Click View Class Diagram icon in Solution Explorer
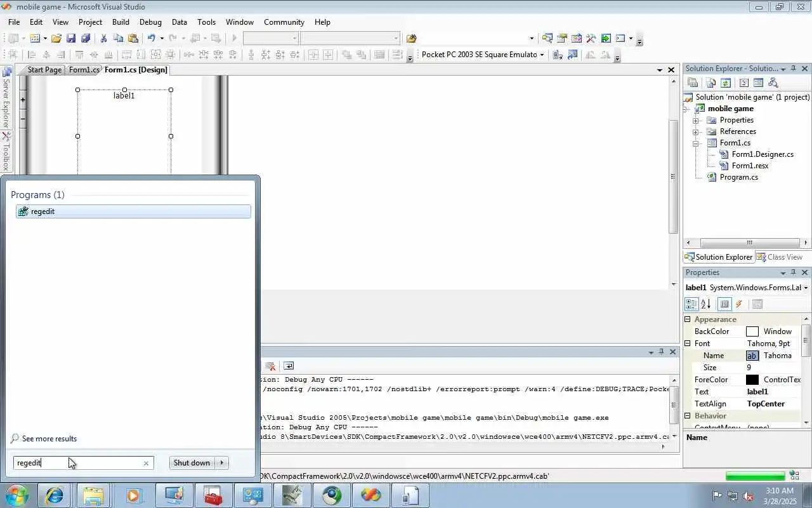The height and width of the screenshot is (508, 812). pos(773,83)
